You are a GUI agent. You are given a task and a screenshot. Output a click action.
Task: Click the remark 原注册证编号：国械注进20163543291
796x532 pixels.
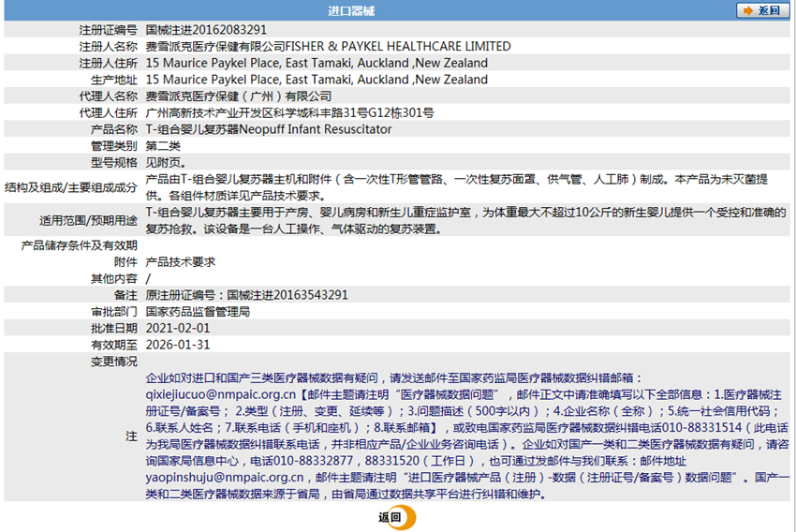[246, 295]
